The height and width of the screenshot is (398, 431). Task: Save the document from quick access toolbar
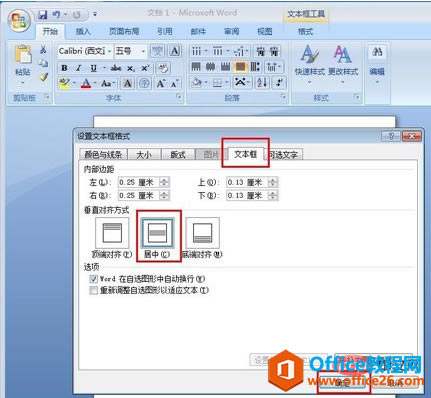coord(42,15)
